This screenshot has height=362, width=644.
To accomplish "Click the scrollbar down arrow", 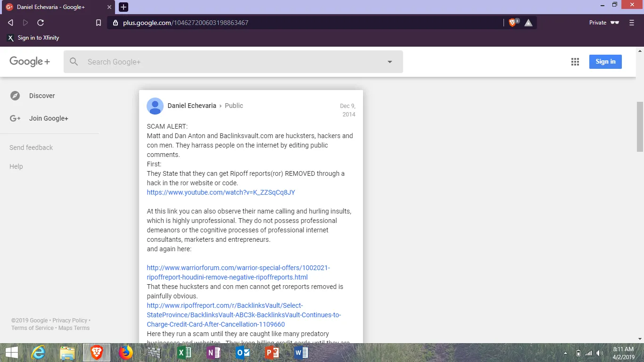I will (640, 338).
